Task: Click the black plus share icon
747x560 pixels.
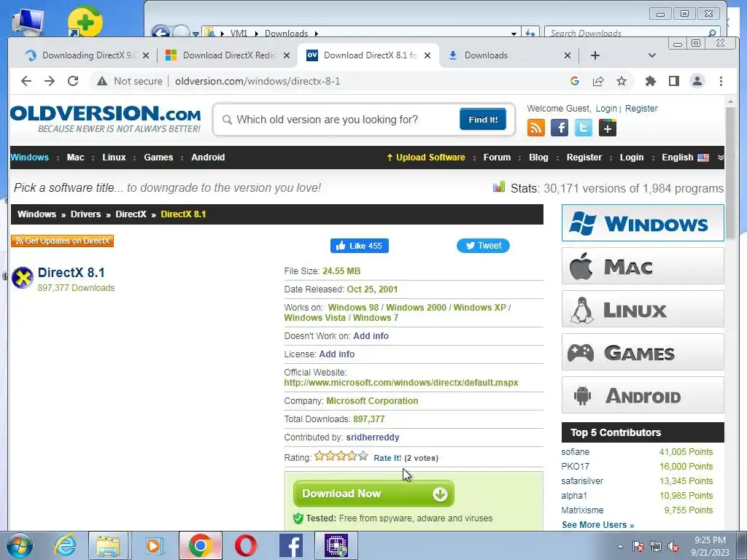Action: [x=608, y=128]
